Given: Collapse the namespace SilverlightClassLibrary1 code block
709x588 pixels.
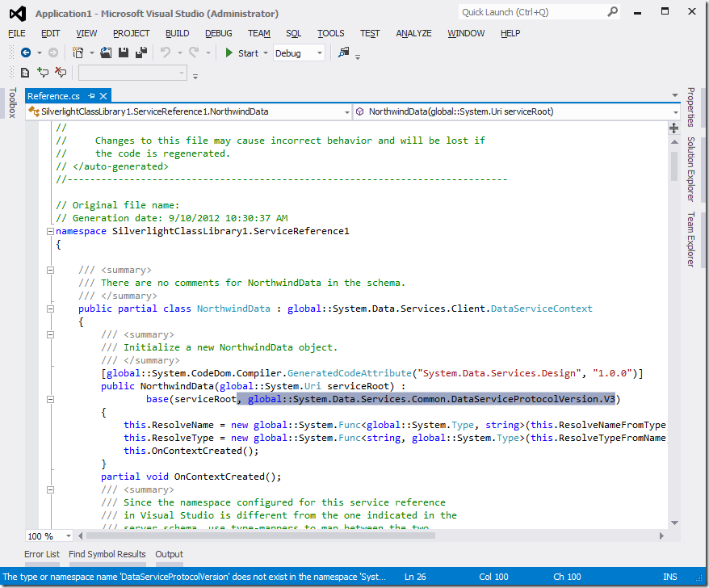Looking at the screenshot, I should tap(49, 231).
